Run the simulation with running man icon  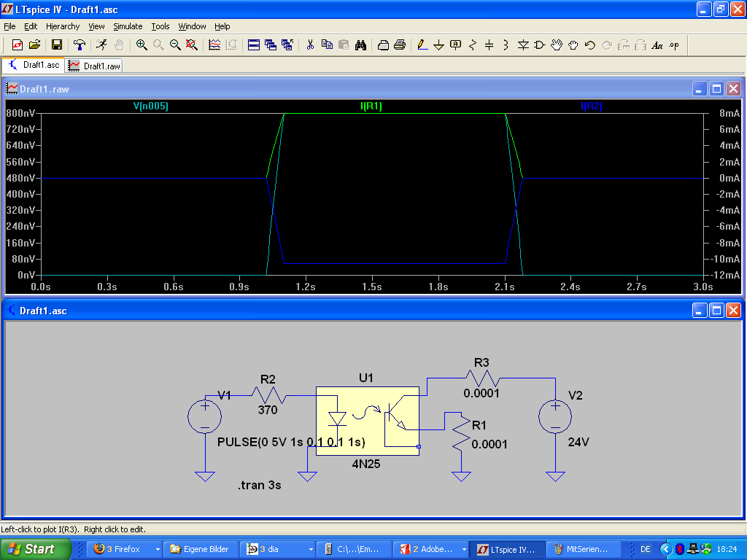pos(101,44)
